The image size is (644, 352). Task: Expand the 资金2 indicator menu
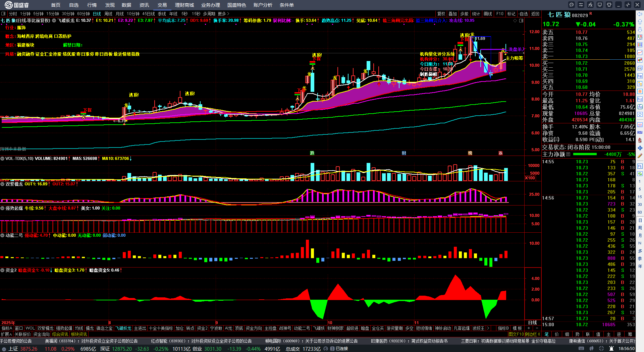(x=2, y=270)
